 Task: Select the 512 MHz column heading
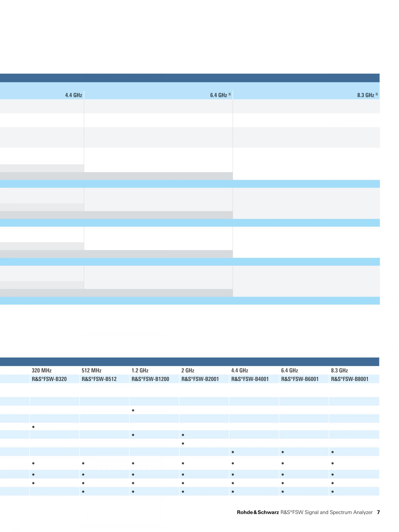91,371
